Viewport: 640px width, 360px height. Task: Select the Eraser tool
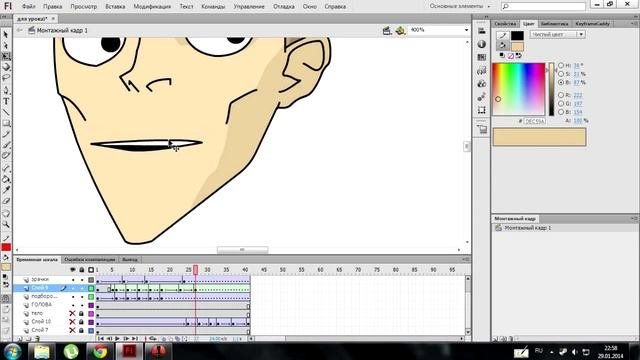pyautogui.click(x=6, y=201)
